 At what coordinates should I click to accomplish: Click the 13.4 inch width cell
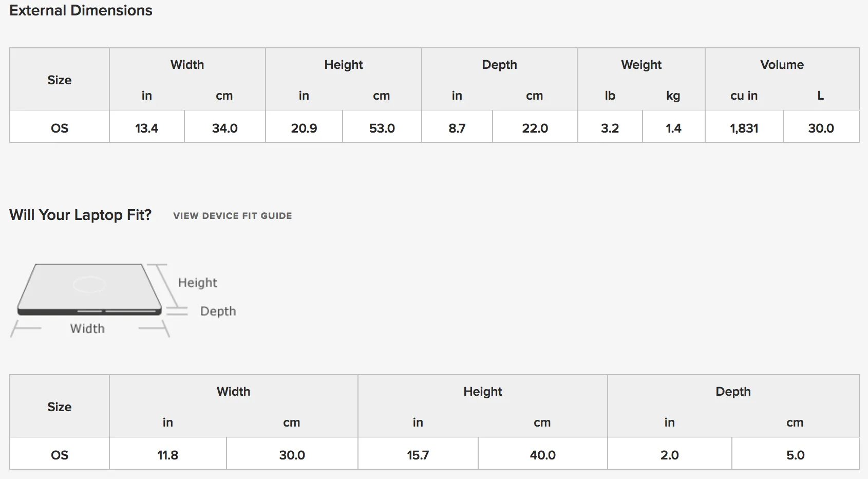(146, 127)
